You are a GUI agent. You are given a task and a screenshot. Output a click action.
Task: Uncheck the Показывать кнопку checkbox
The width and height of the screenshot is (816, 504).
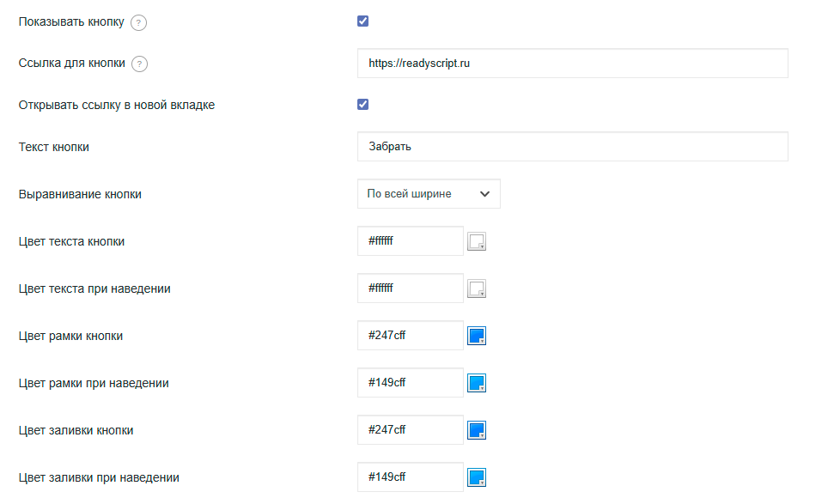point(362,21)
